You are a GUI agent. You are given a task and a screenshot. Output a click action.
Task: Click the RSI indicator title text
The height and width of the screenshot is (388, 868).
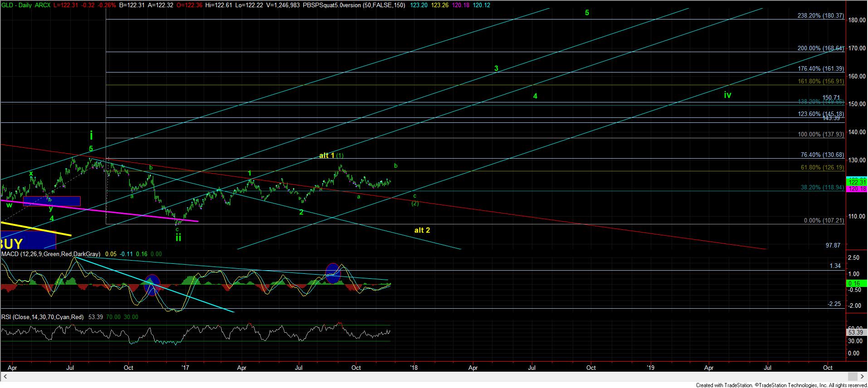pos(43,317)
